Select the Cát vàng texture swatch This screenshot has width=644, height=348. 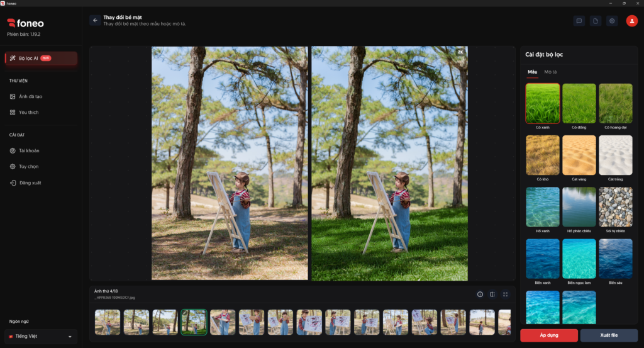(579, 155)
